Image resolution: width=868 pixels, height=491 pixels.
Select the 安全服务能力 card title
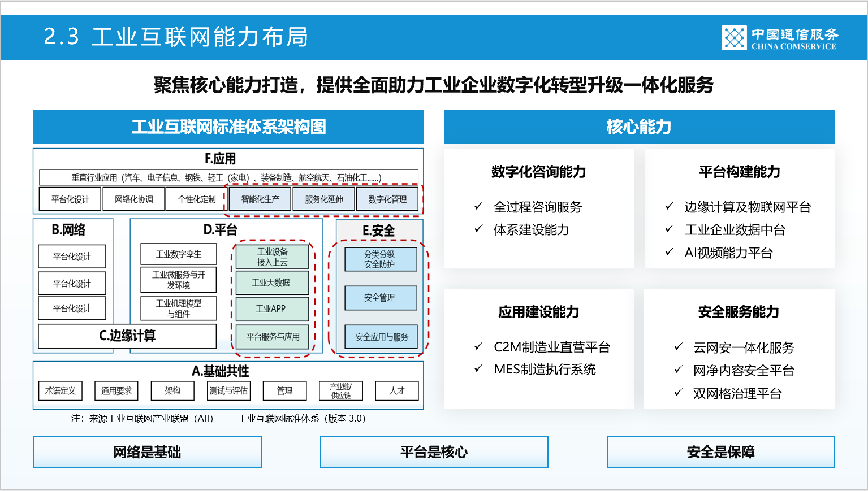[x=739, y=312]
